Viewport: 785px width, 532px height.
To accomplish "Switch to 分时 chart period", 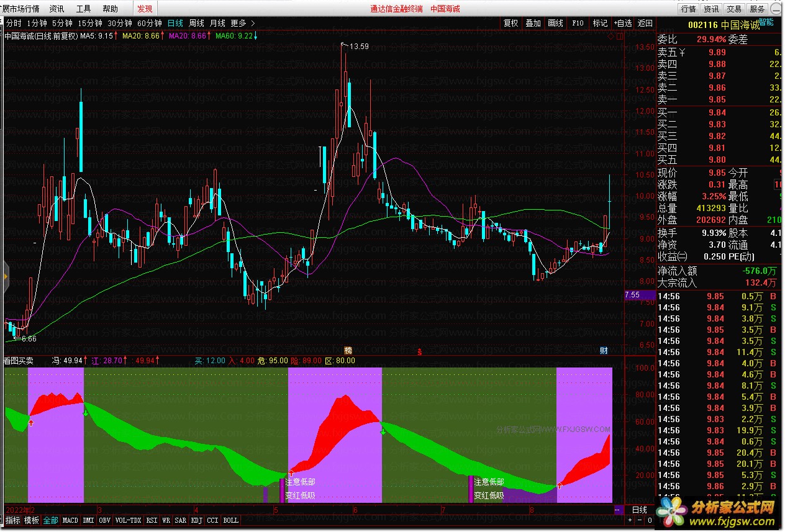I will coord(14,23).
